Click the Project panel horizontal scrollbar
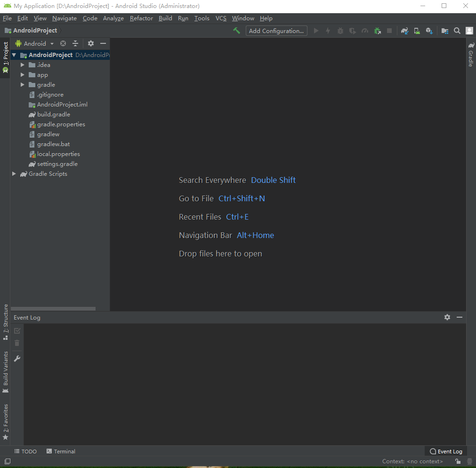 [x=53, y=308]
